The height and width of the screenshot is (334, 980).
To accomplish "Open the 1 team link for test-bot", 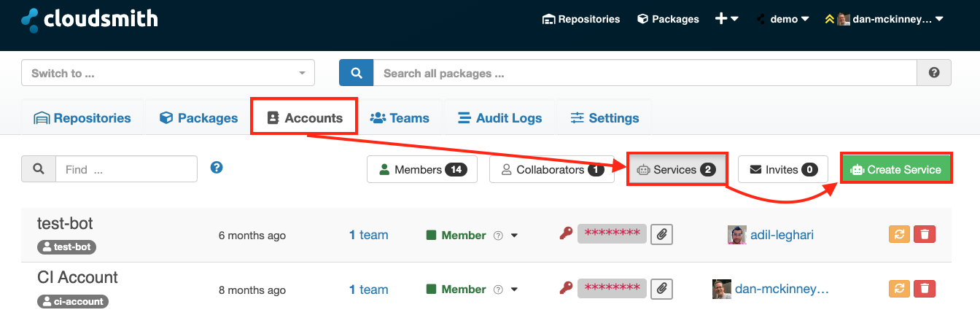I will coord(369,235).
